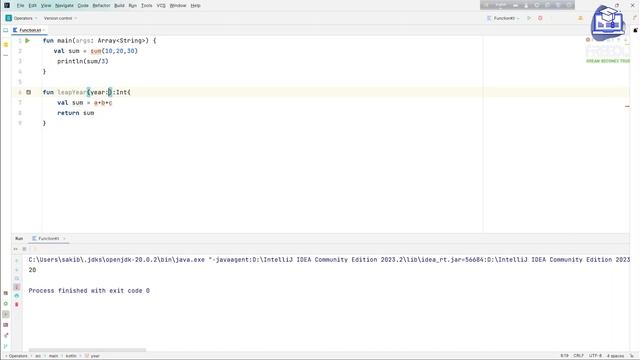This screenshot has height=360, width=640.
Task: Click Operators in the breadcrumb bar
Action: 18,356
